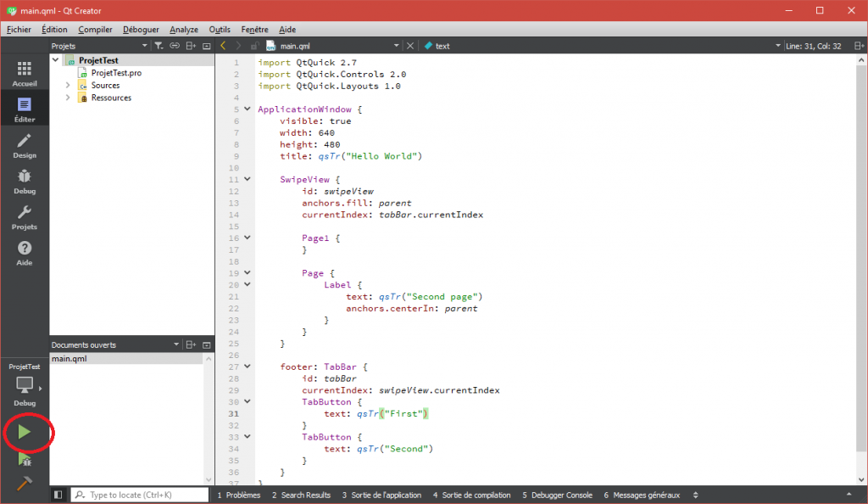Open the Déboguer menu
This screenshot has height=504, width=868.
141,30
